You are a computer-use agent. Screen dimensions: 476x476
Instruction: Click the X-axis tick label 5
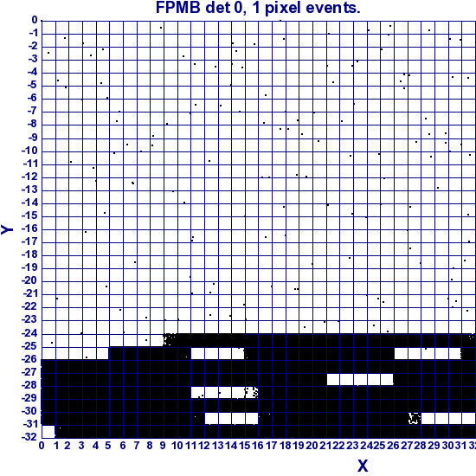click(108, 446)
